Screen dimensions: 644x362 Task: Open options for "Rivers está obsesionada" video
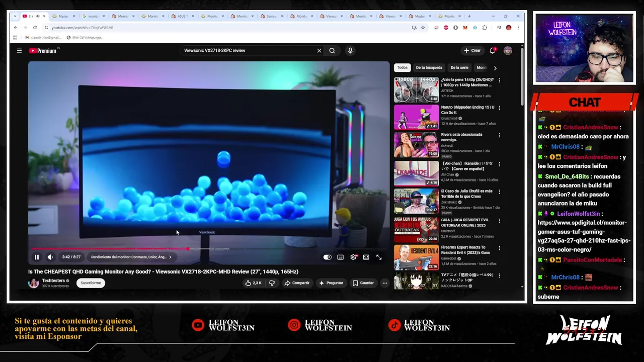pyautogui.click(x=500, y=135)
